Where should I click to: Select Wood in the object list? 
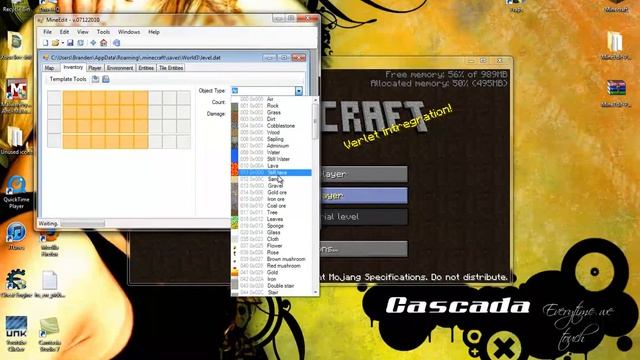coord(271,132)
